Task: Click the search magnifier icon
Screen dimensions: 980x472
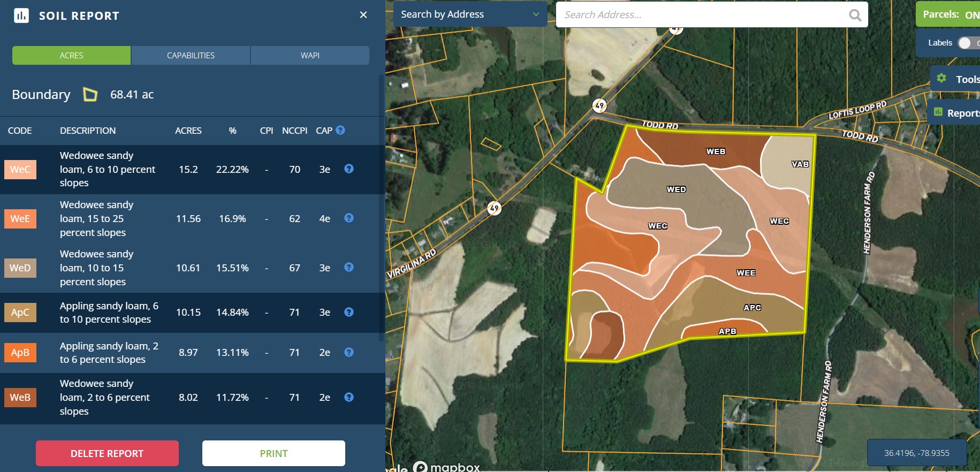Action: point(855,15)
